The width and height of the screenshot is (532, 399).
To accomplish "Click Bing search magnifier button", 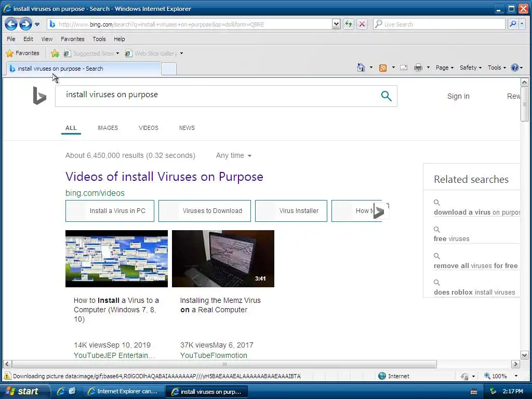I will 386,96.
